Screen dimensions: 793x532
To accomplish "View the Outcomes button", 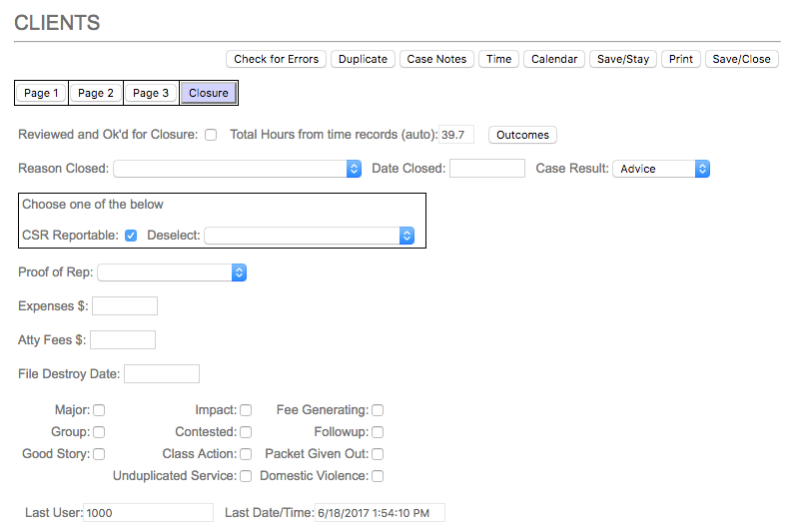I will point(522,135).
